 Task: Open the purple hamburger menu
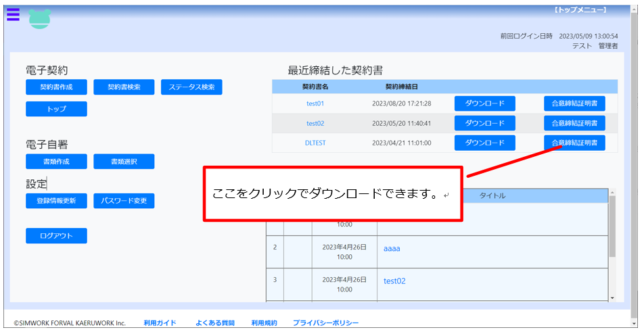tap(13, 15)
